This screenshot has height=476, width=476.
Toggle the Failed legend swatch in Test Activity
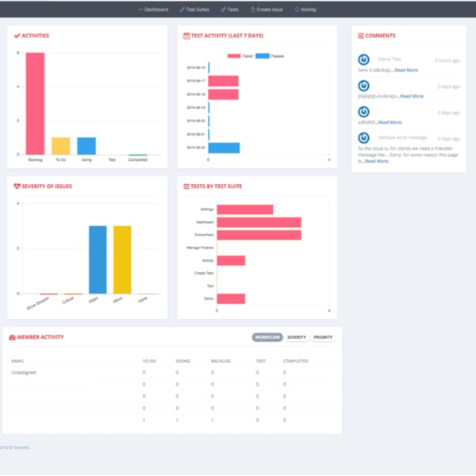pyautogui.click(x=234, y=56)
